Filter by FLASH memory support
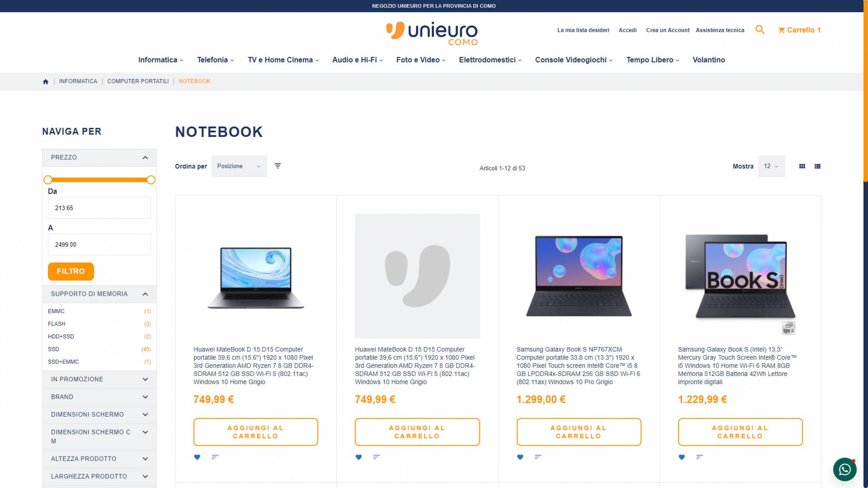This screenshot has width=868, height=488. coord(99,324)
